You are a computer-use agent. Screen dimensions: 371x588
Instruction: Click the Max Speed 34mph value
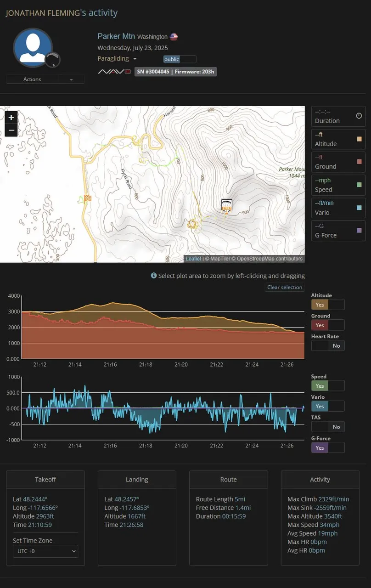[329, 525]
